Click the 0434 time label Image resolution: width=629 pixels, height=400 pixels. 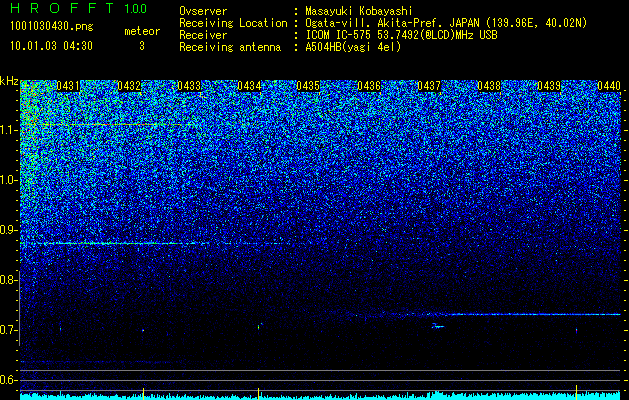(249, 86)
